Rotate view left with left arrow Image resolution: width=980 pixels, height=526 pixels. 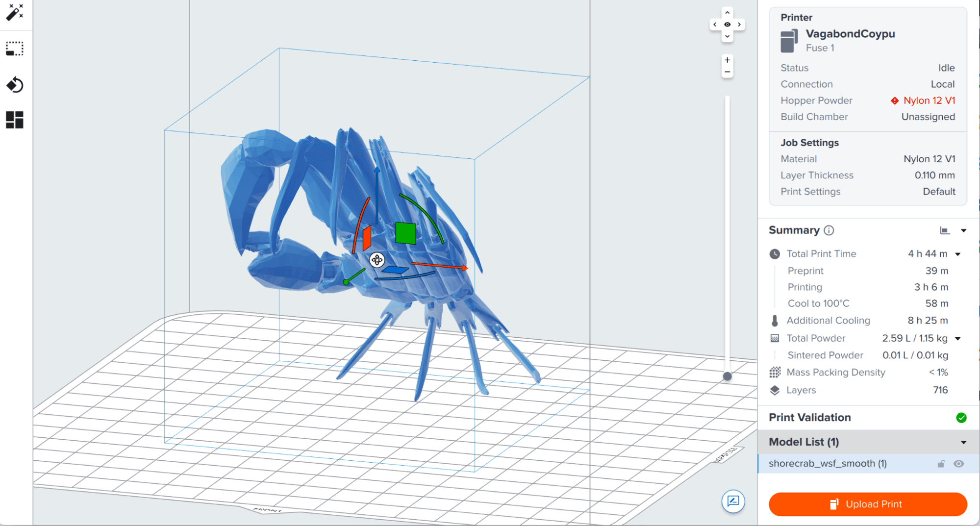pyautogui.click(x=715, y=25)
